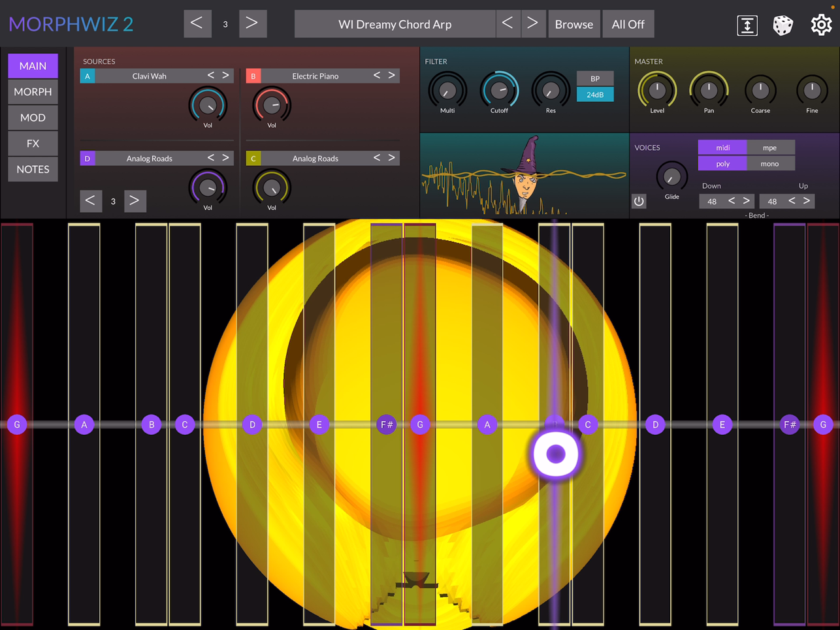Viewport: 840px width, 630px height.
Task: Open the MAIN tab
Action: [x=33, y=66]
